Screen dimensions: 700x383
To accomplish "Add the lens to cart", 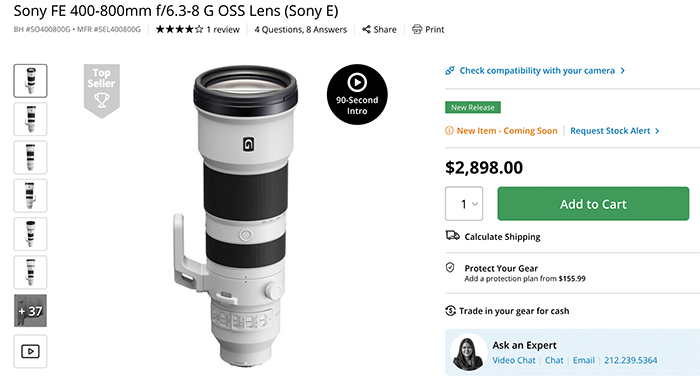I will [x=593, y=204].
